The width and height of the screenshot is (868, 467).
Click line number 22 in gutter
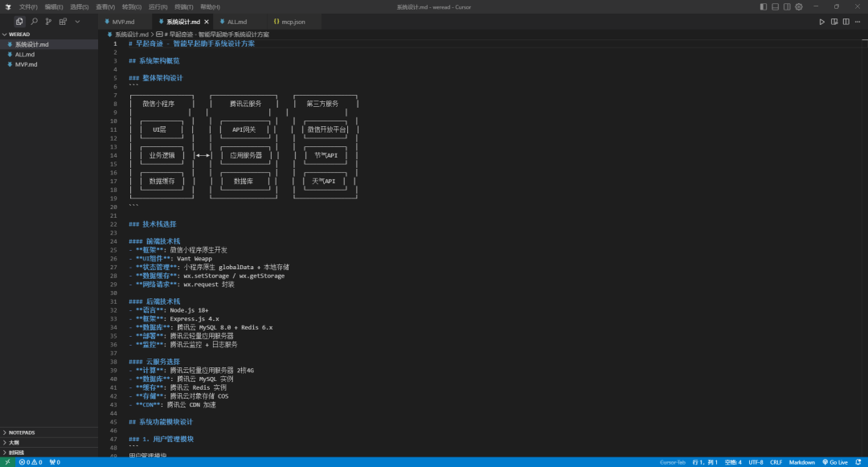(x=113, y=224)
